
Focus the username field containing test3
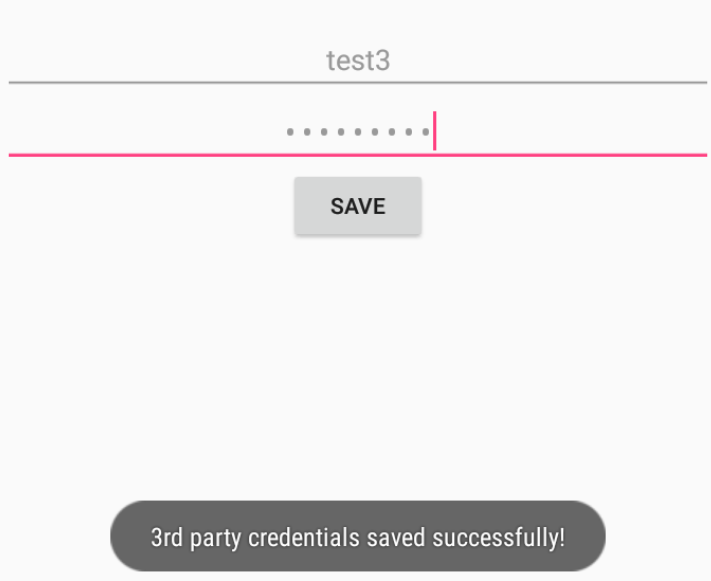point(358,60)
